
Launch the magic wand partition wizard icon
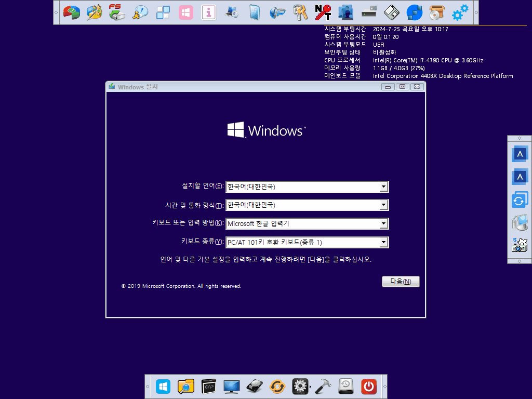95,12
